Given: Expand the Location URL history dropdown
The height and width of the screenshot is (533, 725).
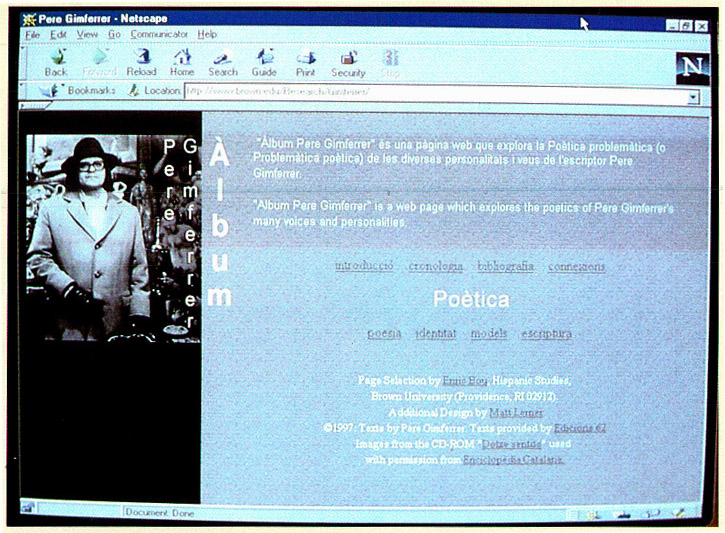Looking at the screenshot, I should [x=693, y=97].
